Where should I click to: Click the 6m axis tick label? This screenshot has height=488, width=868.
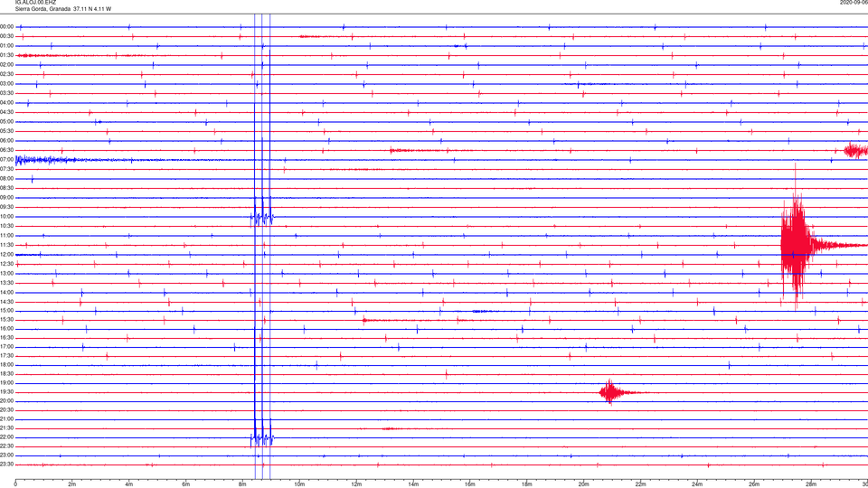point(186,484)
